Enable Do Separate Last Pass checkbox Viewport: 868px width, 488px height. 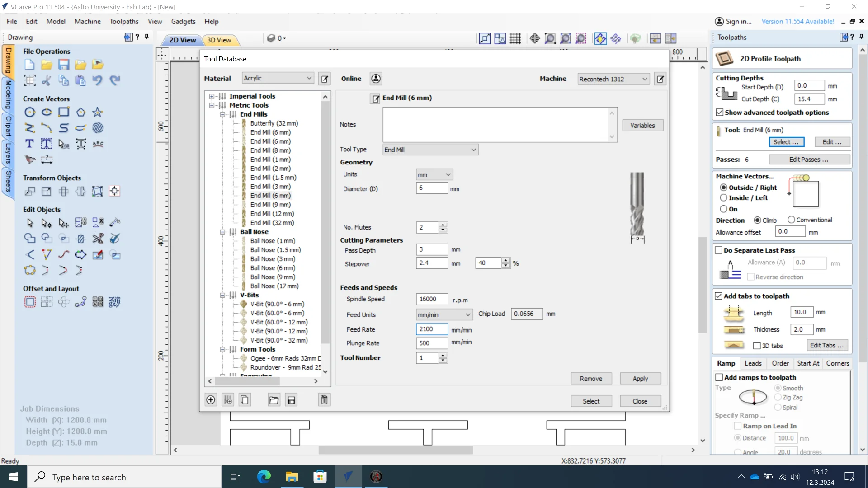click(x=718, y=250)
